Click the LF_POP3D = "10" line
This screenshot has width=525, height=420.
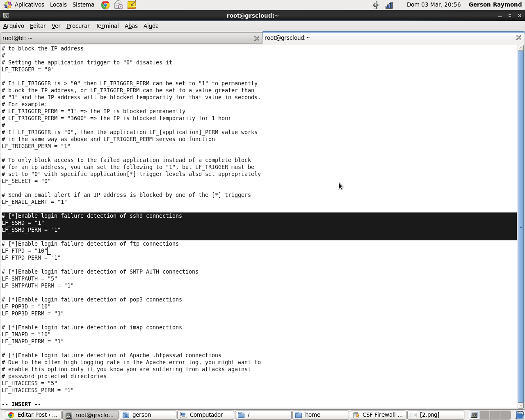click(26, 306)
